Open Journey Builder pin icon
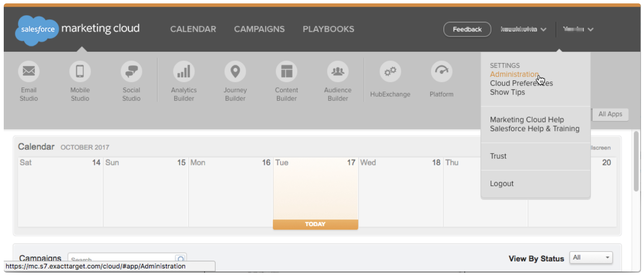The height and width of the screenshot is (276, 644). (235, 71)
